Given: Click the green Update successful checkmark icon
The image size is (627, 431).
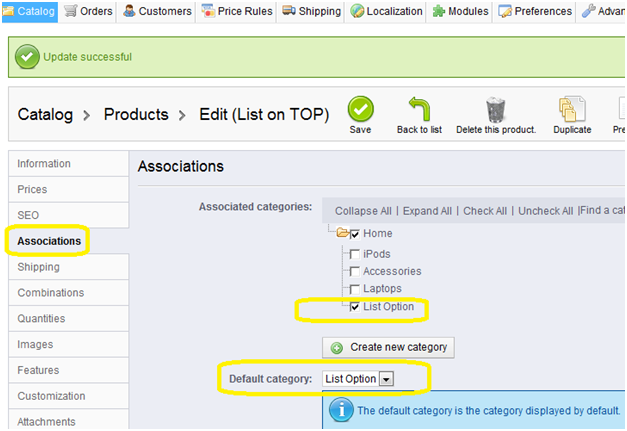Looking at the screenshot, I should (27, 57).
